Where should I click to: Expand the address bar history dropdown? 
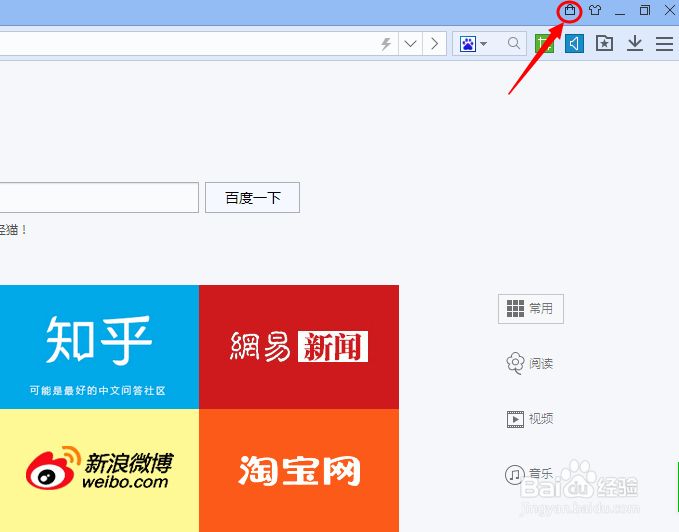[x=410, y=43]
